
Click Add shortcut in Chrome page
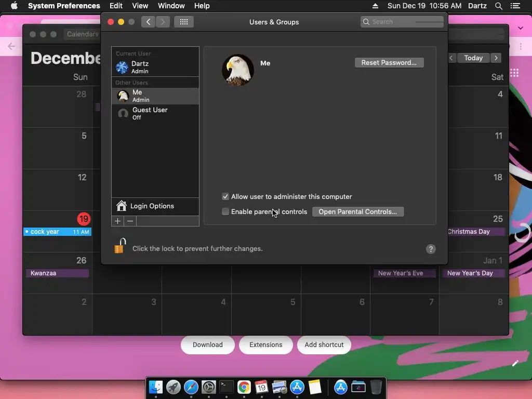324,345
